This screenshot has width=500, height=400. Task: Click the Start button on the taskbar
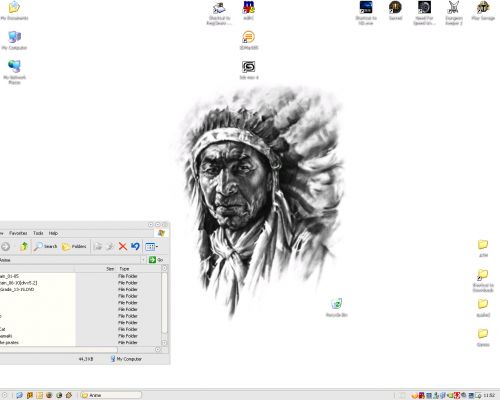coord(4,395)
